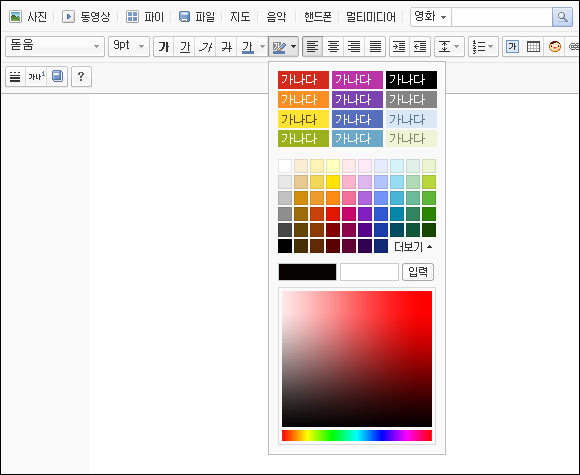This screenshot has height=475, width=580.
Task: Collapse the highlight color dropdown arrow
Action: pos(294,47)
